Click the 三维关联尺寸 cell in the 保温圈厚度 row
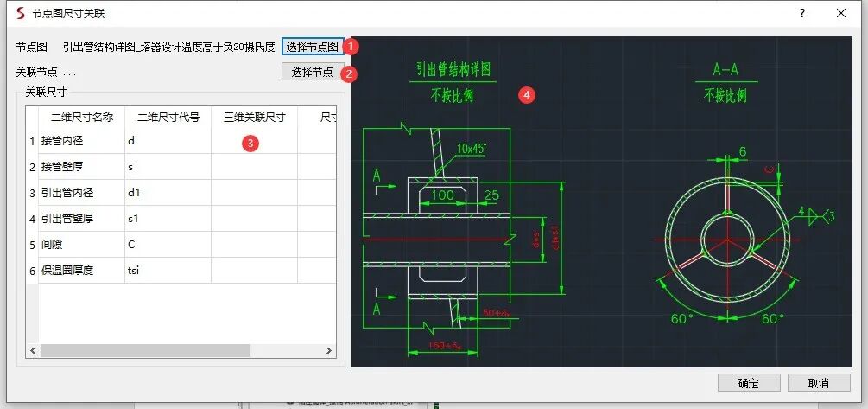This screenshot has width=868, height=409. (254, 271)
